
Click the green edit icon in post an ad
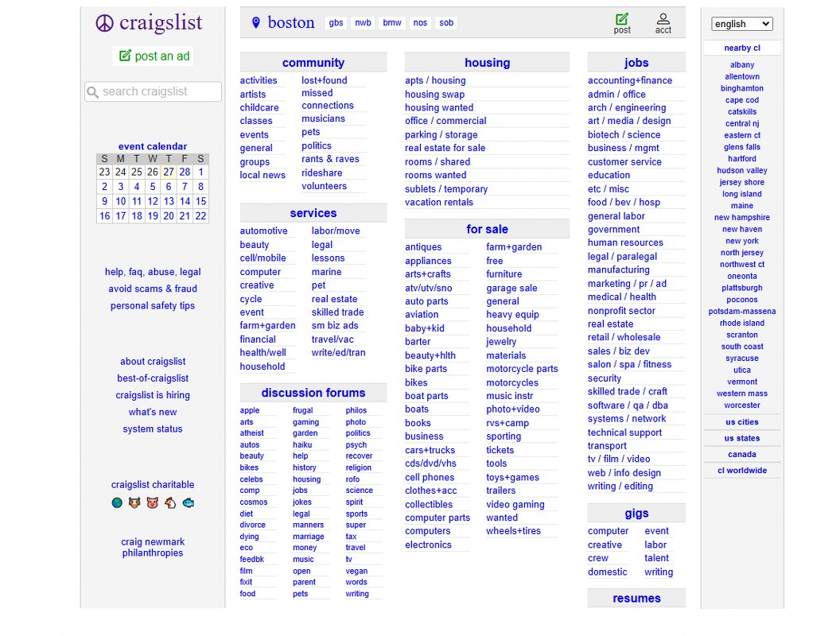click(125, 56)
